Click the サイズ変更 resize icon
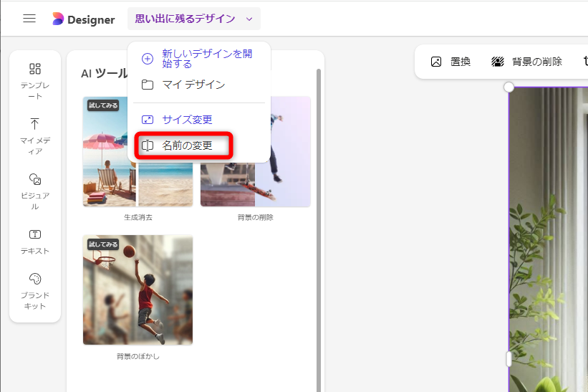The image size is (588, 392). (x=148, y=120)
